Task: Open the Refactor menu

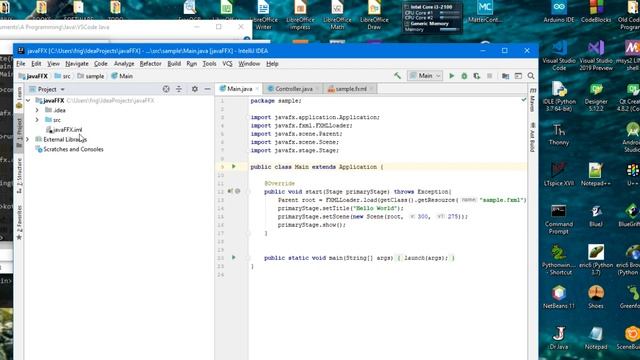Action: pos(150,64)
